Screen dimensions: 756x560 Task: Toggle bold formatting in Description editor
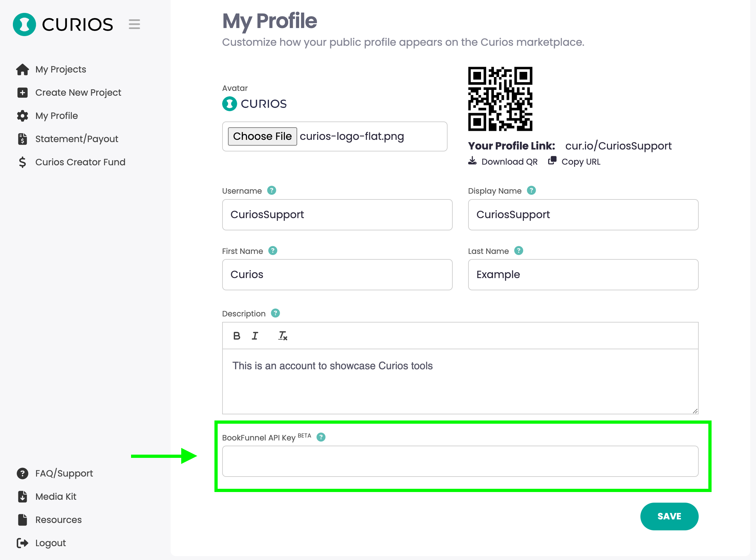pyautogui.click(x=237, y=336)
